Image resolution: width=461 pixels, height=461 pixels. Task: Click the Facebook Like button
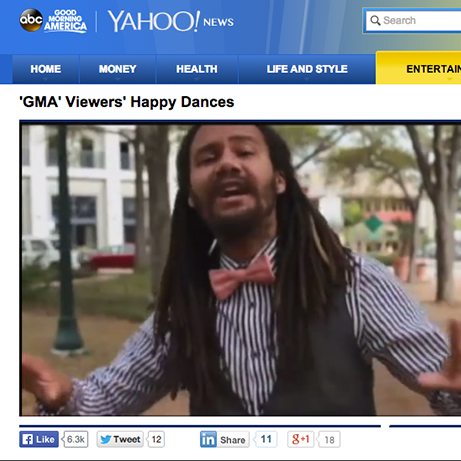click(39, 439)
